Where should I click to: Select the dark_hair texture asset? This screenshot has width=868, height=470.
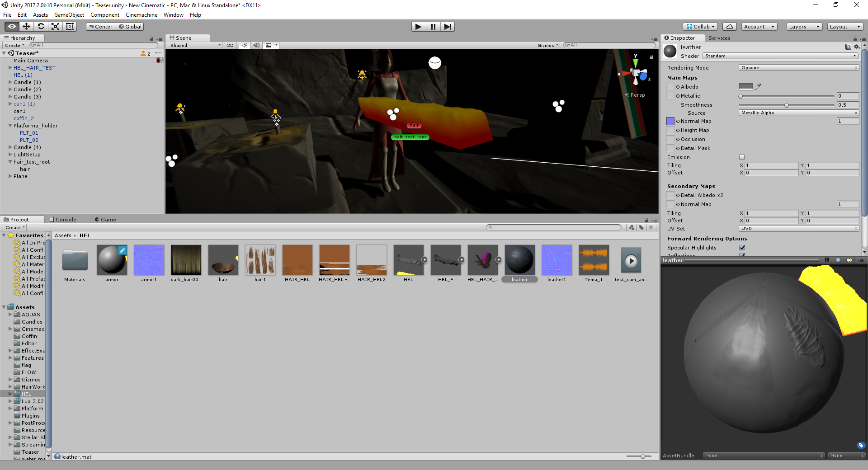(x=186, y=264)
